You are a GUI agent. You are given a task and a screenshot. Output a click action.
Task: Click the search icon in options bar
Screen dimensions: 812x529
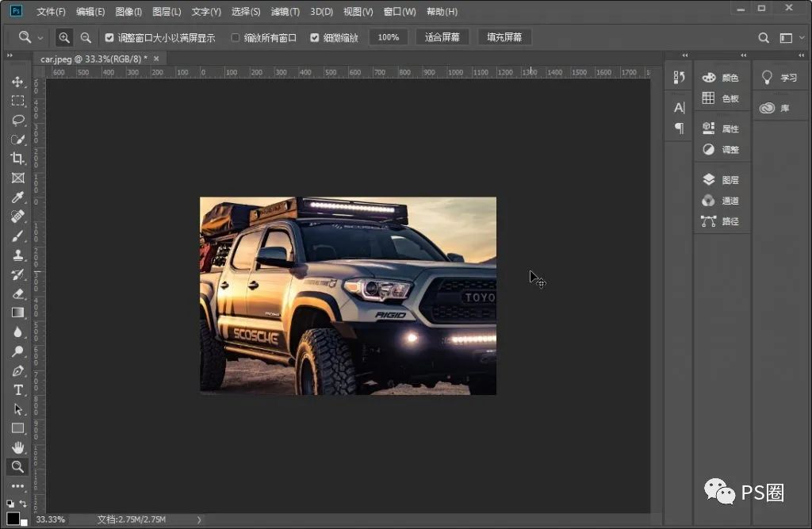coord(764,38)
